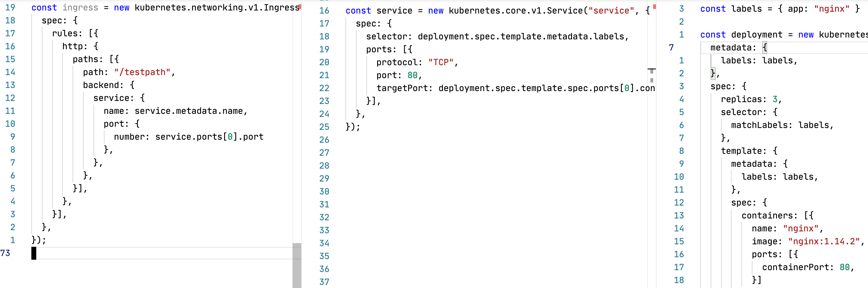
Task: Click 'containers: [{' line
Action: click(x=777, y=215)
